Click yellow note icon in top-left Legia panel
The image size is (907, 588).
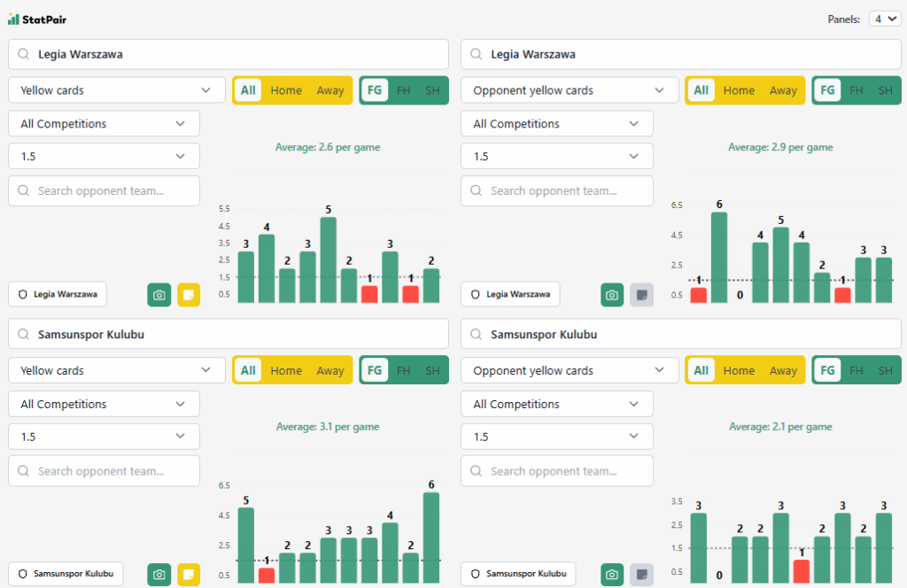pos(189,295)
